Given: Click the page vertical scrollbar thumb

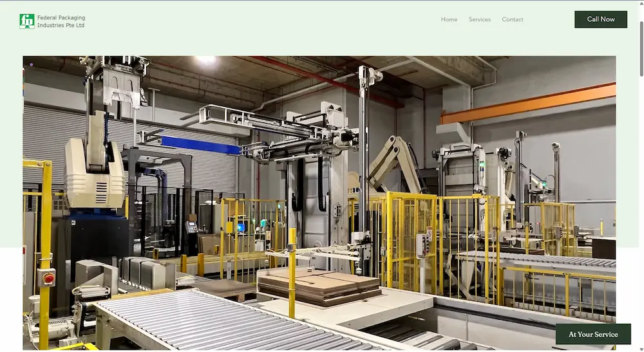Looking at the screenshot, I should (x=641, y=48).
